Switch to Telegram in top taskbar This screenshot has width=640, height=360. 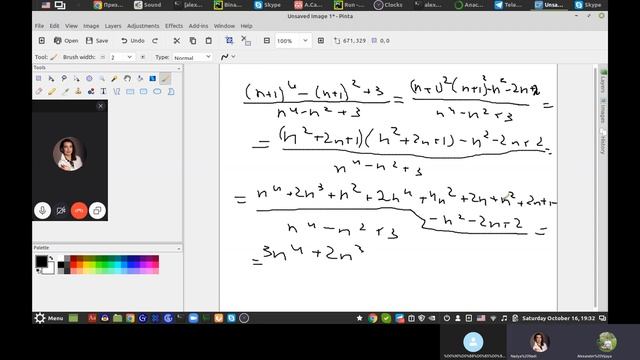click(508, 5)
